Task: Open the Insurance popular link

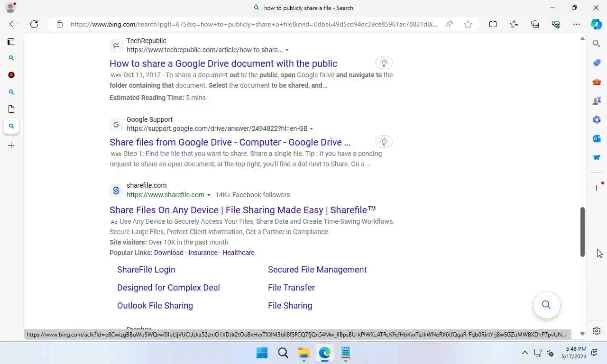Action: (203, 253)
